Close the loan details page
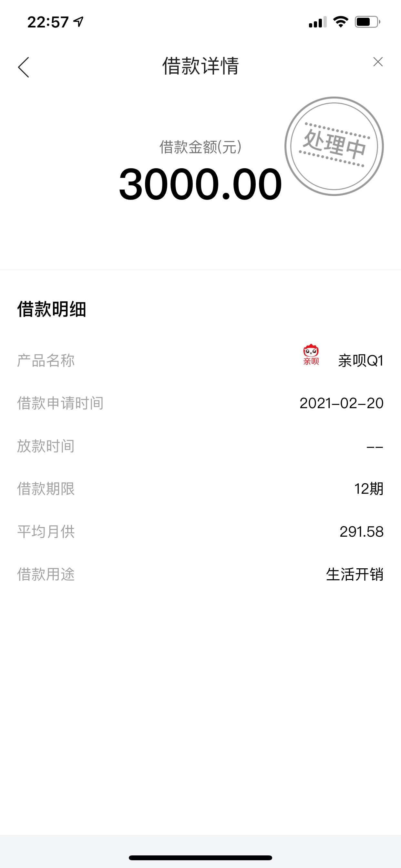 tap(378, 62)
